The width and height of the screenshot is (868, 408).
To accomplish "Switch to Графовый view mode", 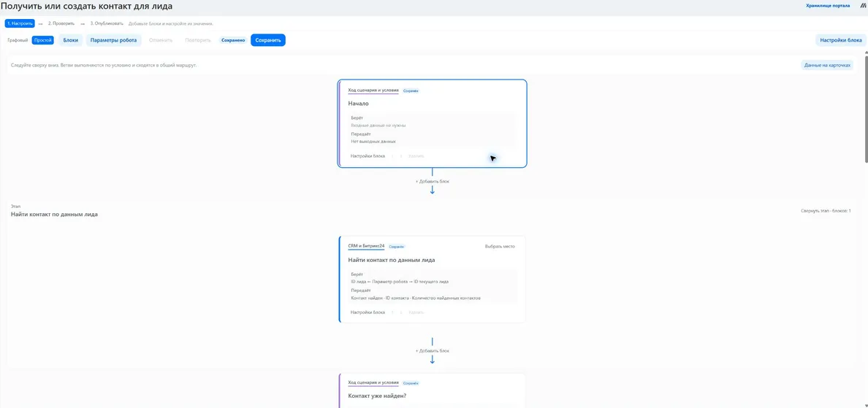I will tap(17, 40).
